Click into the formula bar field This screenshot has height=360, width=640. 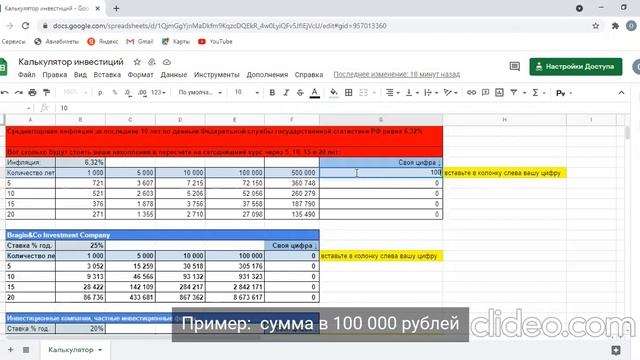point(343,108)
